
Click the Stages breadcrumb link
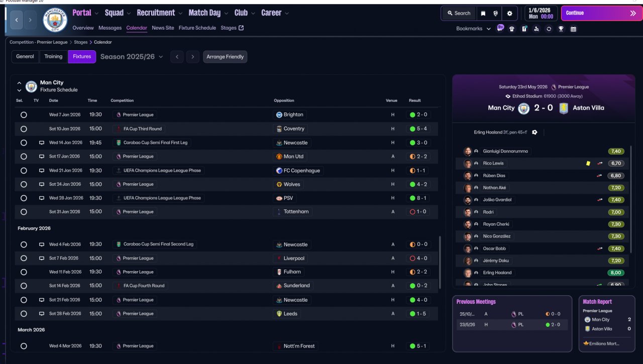(80, 42)
